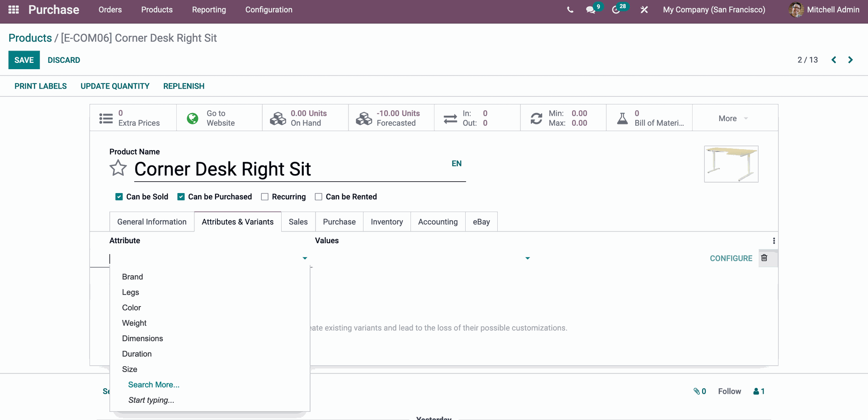Go to previous record arrow
The width and height of the screenshot is (868, 420).
click(834, 60)
